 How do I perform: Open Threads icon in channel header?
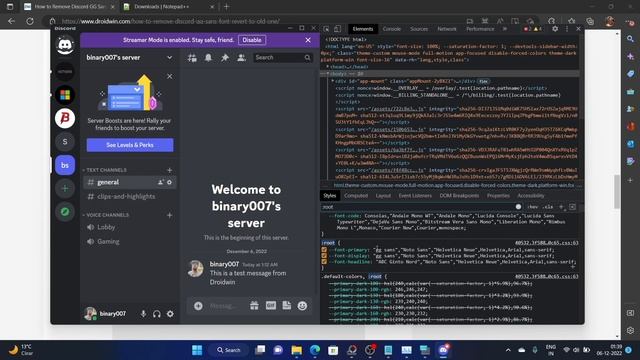[x=192, y=58]
